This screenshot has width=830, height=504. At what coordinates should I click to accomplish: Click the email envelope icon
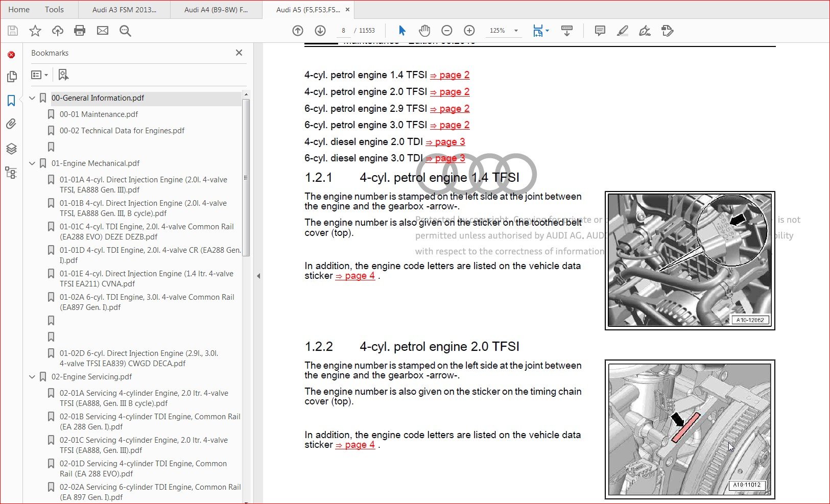pyautogui.click(x=103, y=31)
